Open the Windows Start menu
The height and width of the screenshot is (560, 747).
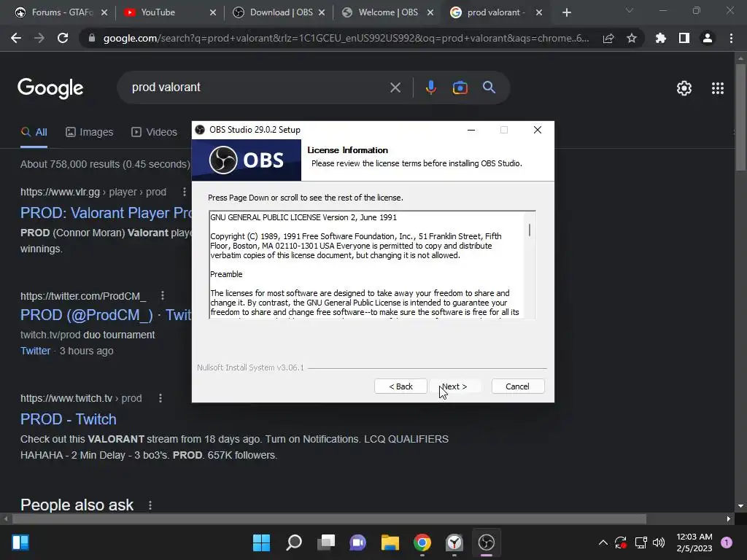[x=262, y=542]
